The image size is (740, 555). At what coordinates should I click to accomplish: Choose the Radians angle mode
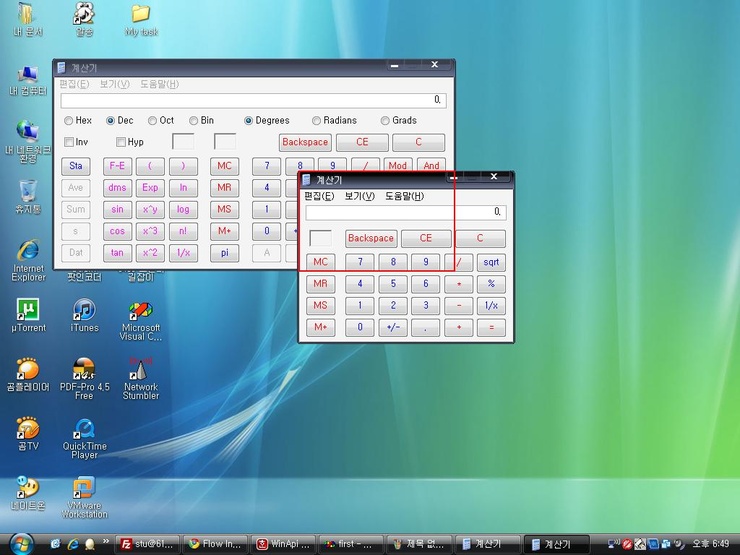316,121
